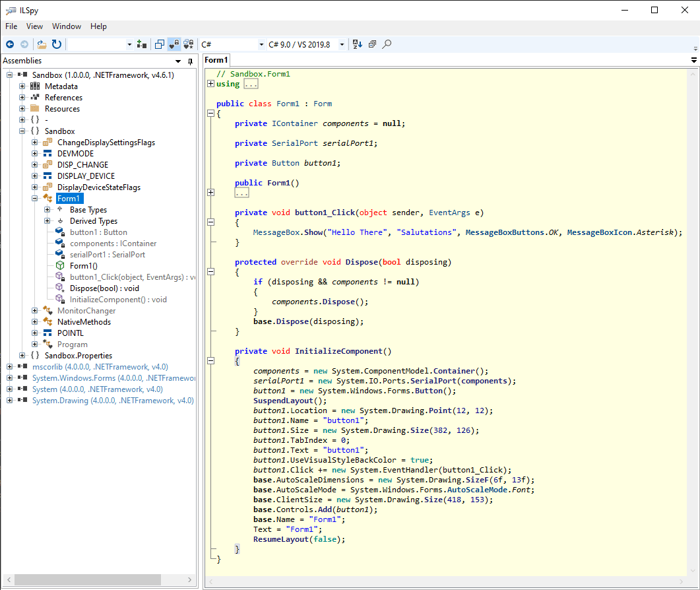Reload assemblies using the refresh icon

56,44
